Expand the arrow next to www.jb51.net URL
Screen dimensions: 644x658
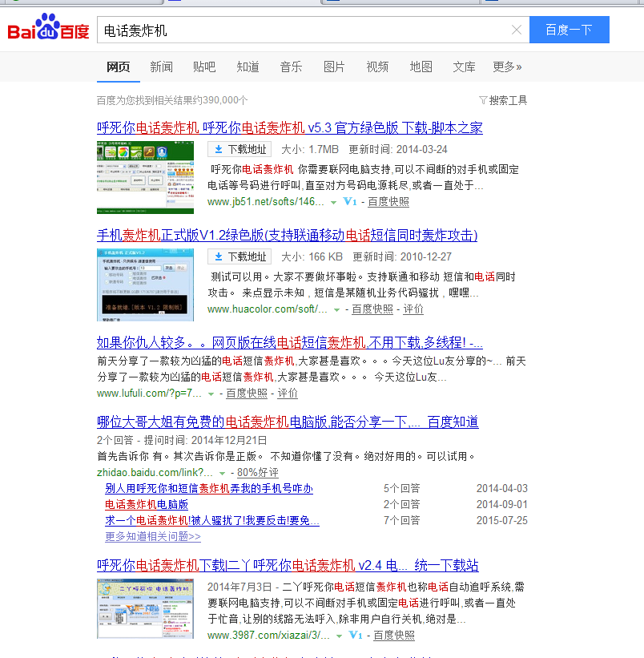[333, 202]
